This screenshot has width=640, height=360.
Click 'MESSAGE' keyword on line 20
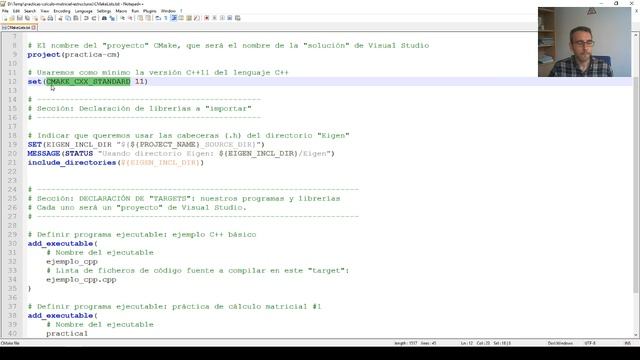[x=44, y=153]
